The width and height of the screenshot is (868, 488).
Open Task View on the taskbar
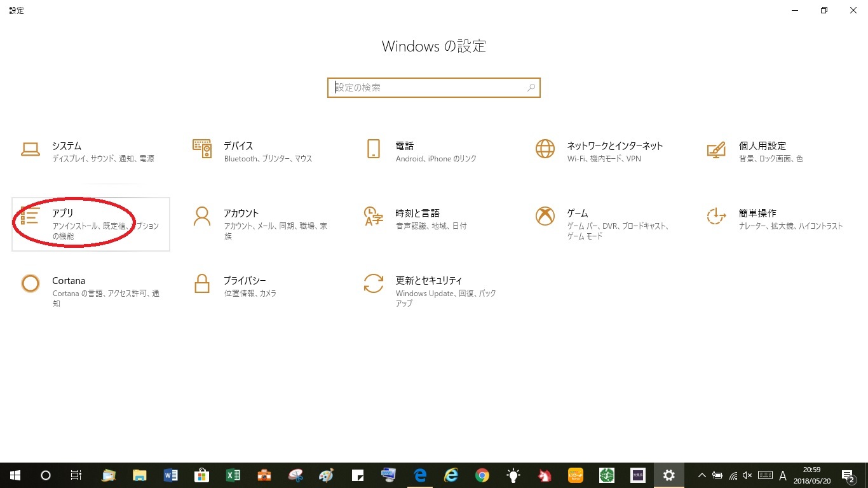(76, 475)
